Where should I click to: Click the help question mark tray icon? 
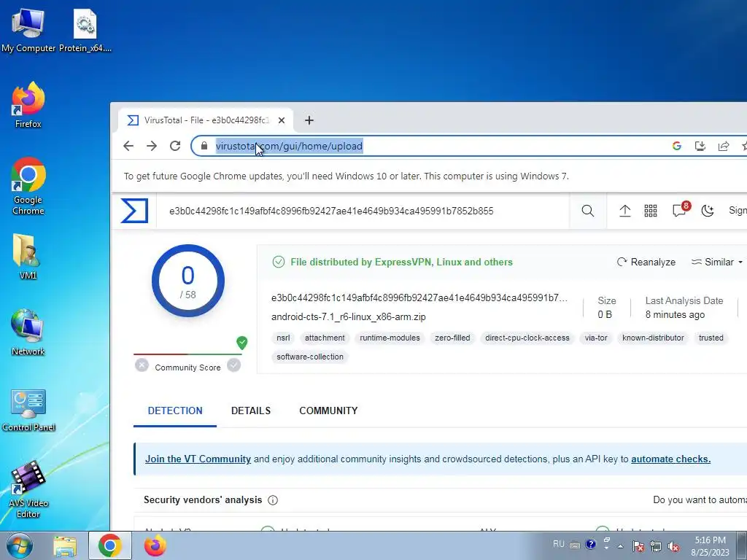tap(590, 544)
